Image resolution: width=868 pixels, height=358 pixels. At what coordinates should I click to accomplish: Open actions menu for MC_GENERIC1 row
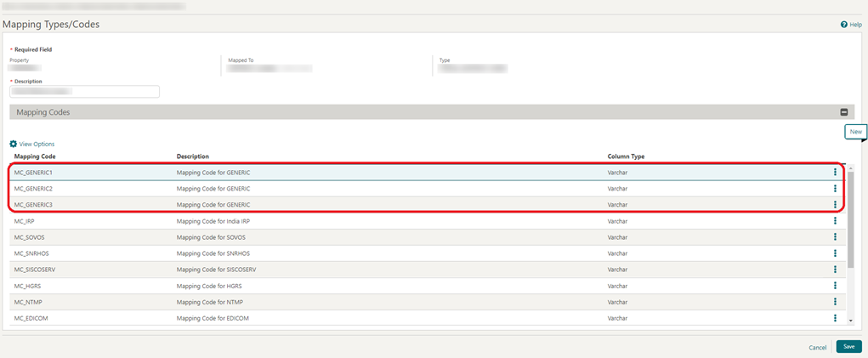pyautogui.click(x=835, y=173)
